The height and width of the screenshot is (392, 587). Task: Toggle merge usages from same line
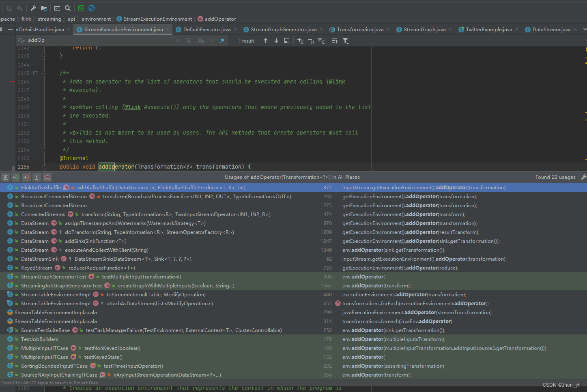coord(5,177)
